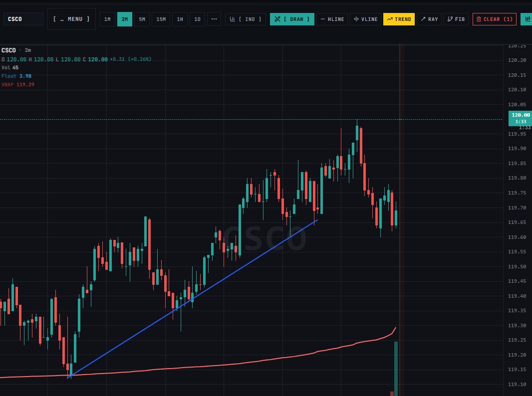532x396 pixels.
Task: Switch to the 1M timeframe
Action: [107, 19]
